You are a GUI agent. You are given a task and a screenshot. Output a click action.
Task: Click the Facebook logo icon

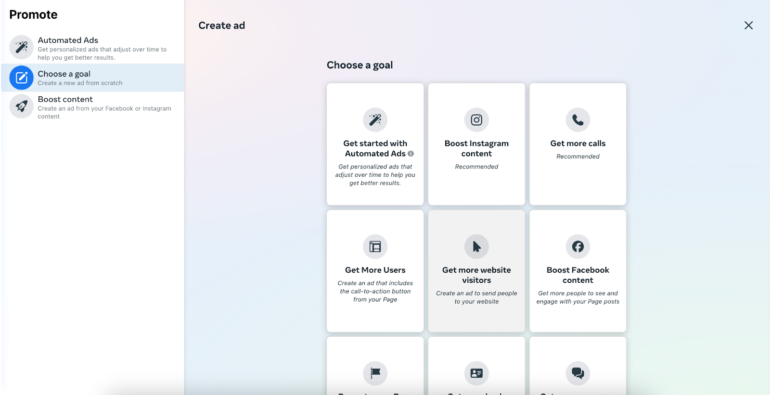coord(578,247)
